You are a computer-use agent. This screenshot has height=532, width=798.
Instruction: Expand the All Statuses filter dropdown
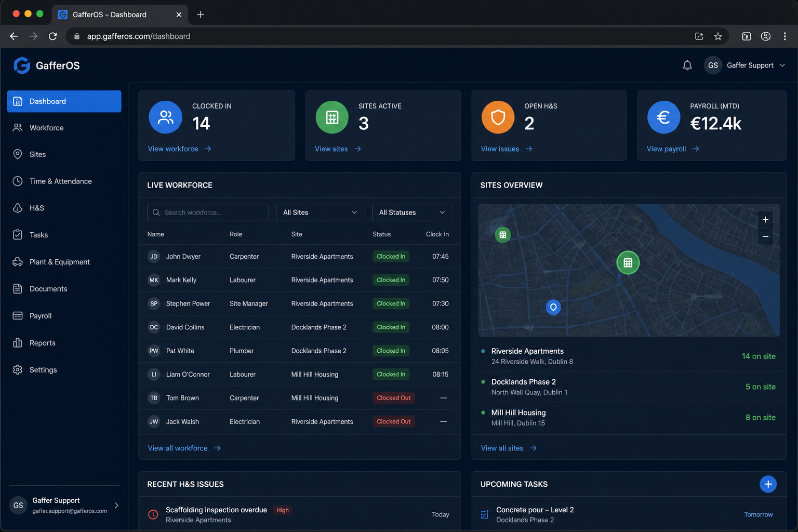point(412,212)
